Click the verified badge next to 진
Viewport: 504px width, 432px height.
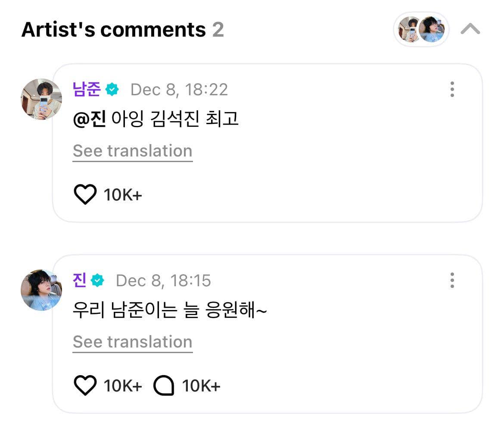[x=97, y=280]
